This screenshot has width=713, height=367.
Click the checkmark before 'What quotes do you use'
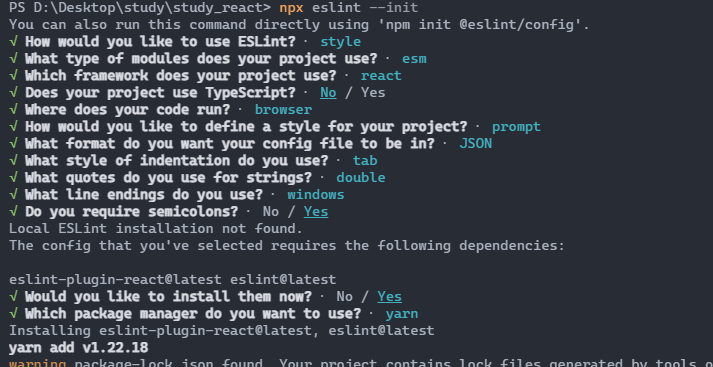tap(13, 178)
